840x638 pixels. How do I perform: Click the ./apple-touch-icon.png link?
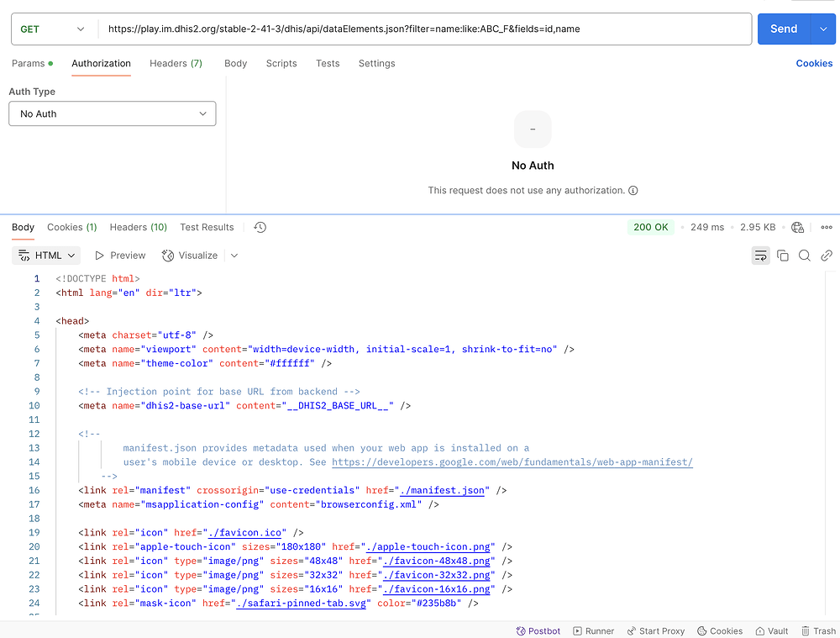[x=428, y=547]
